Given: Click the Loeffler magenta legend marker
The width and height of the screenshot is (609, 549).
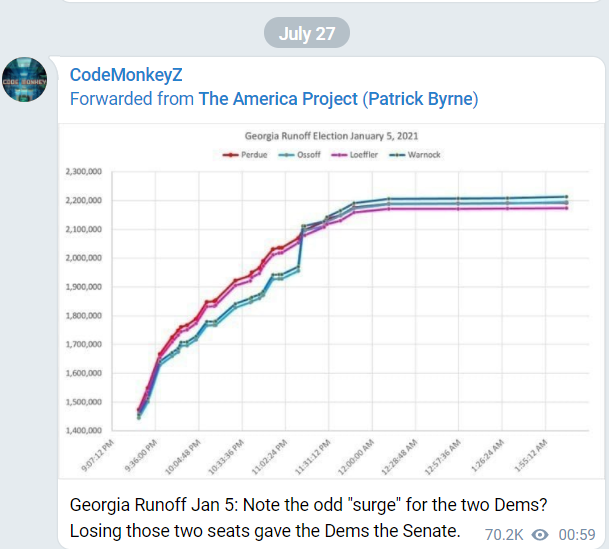Looking at the screenshot, I should [x=339, y=155].
